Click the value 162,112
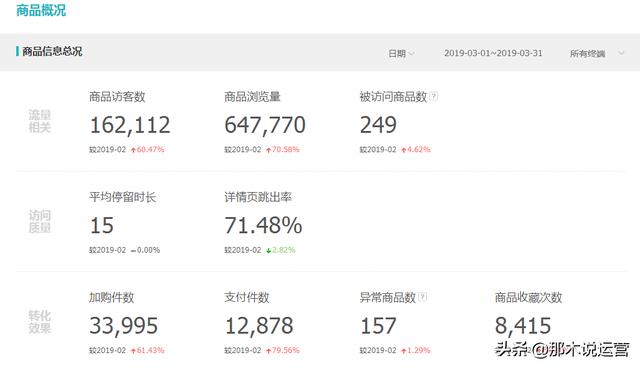The width and height of the screenshot is (640, 368). 130,125
